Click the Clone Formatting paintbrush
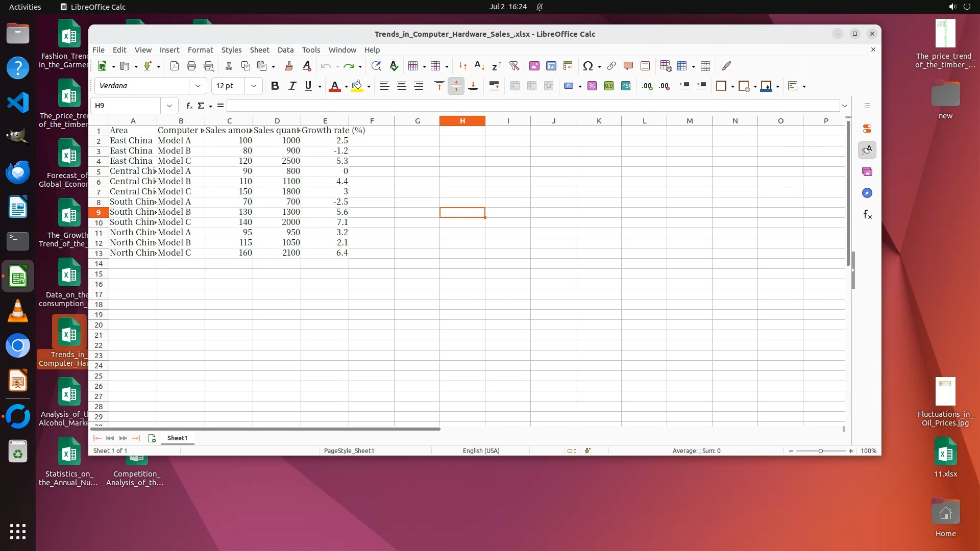This screenshot has width=980, height=551. tap(288, 66)
